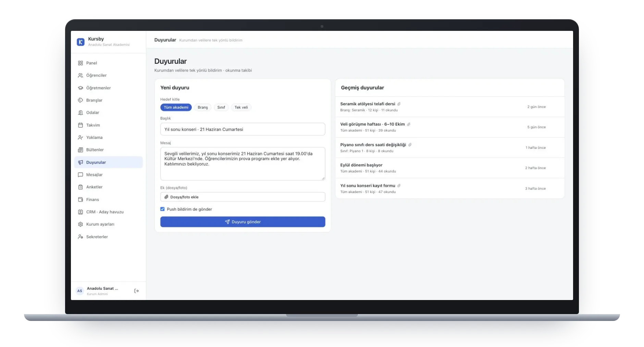Click the Anadolu Sanat account name

(102, 289)
